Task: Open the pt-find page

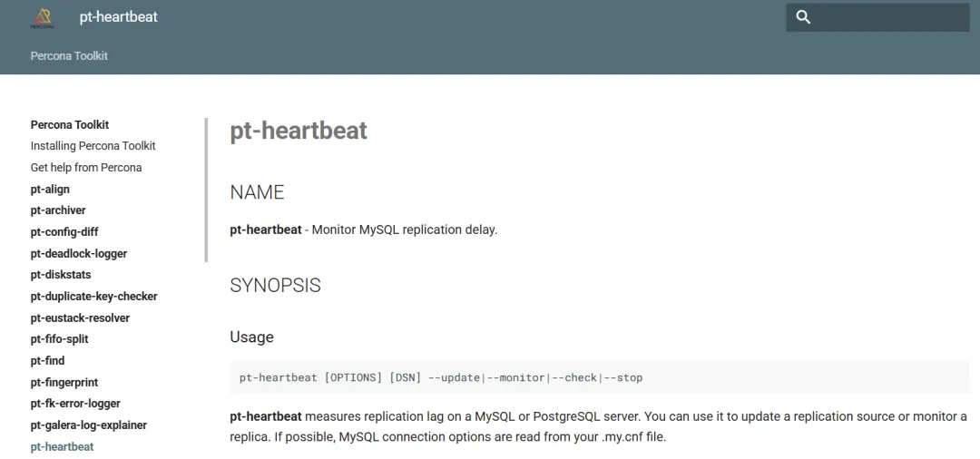Action: pyautogui.click(x=47, y=360)
